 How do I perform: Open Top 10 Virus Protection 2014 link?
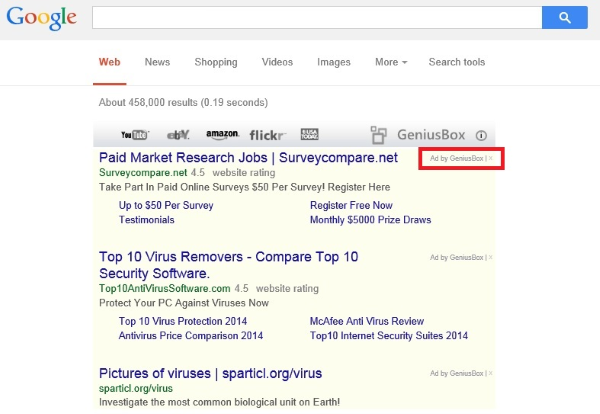[183, 321]
